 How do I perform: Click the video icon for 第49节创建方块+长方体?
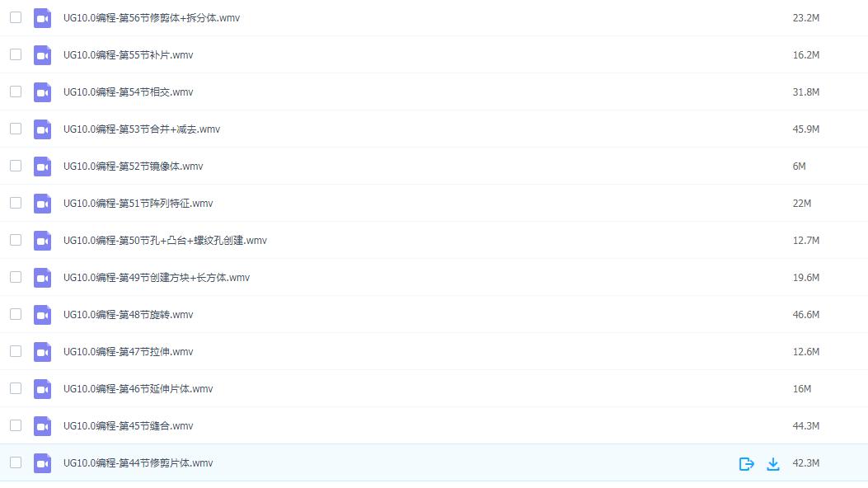pyautogui.click(x=42, y=278)
